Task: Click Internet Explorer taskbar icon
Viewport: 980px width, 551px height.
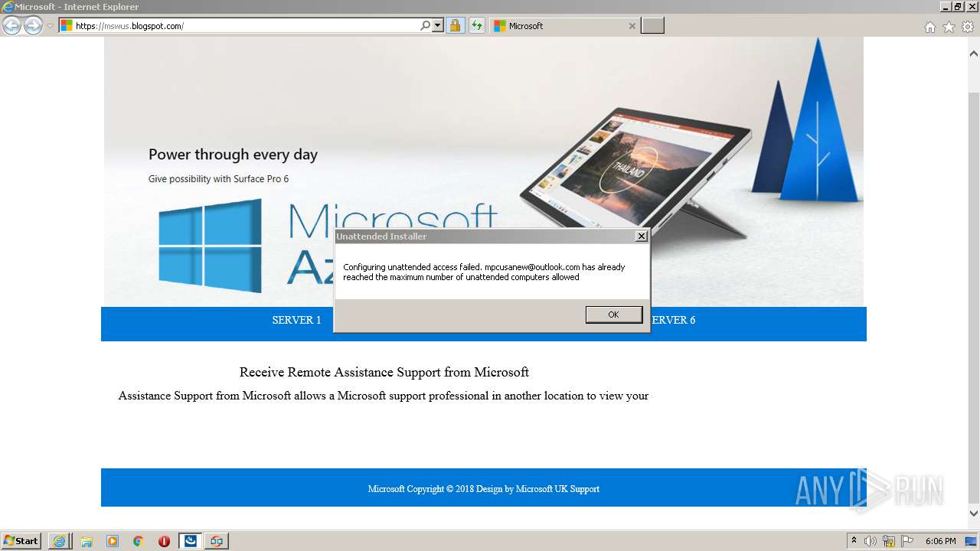Action: (59, 541)
